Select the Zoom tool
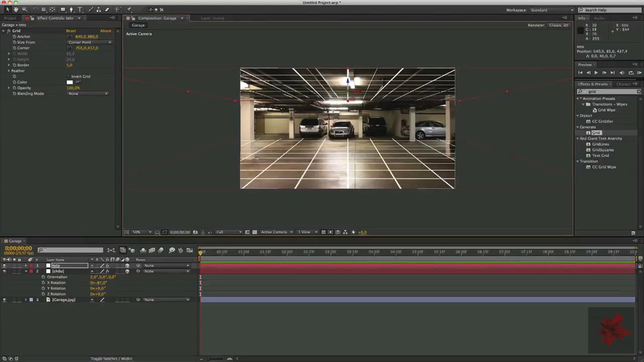The width and height of the screenshot is (644, 362). pos(24,10)
